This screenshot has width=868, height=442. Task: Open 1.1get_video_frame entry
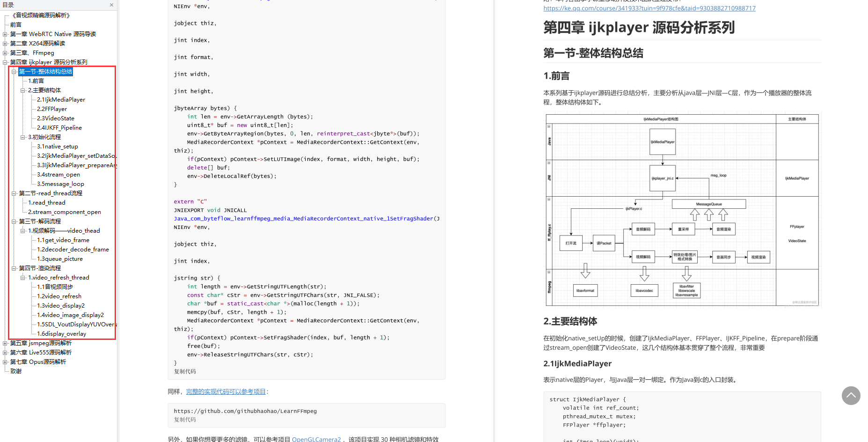coord(63,240)
